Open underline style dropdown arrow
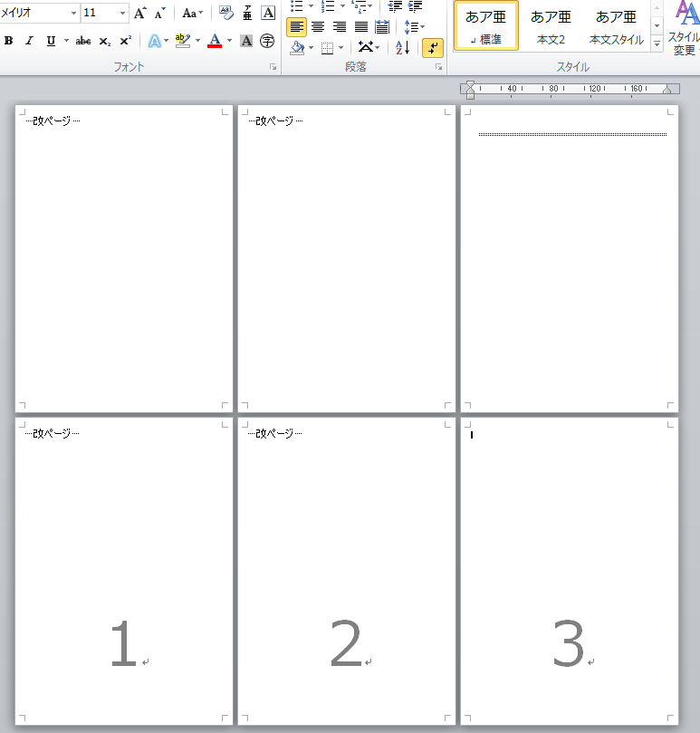This screenshot has height=733, width=700. pyautogui.click(x=66, y=41)
